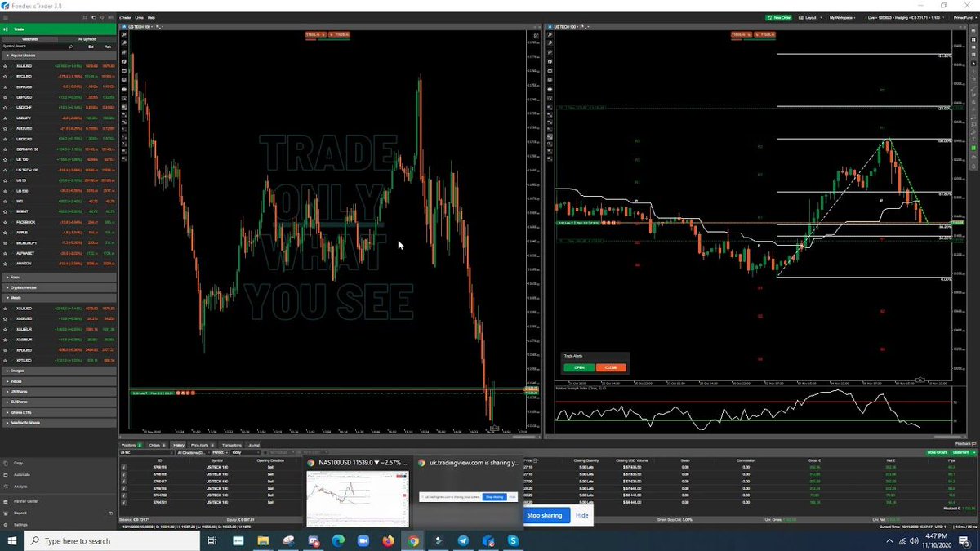Toggle favorite star for EURUSD
This screenshot has height=551, width=980.
pyautogui.click(x=5, y=87)
